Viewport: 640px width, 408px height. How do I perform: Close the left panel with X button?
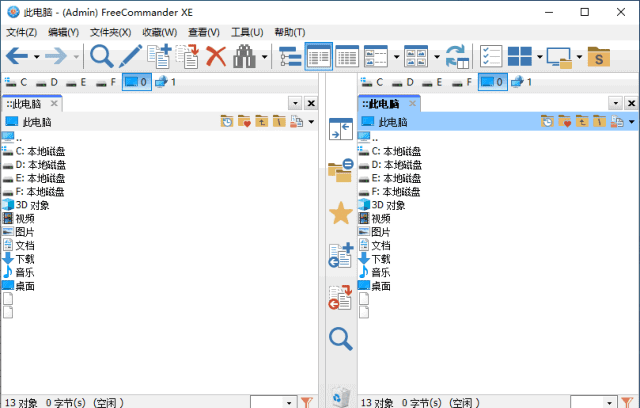[x=311, y=104]
